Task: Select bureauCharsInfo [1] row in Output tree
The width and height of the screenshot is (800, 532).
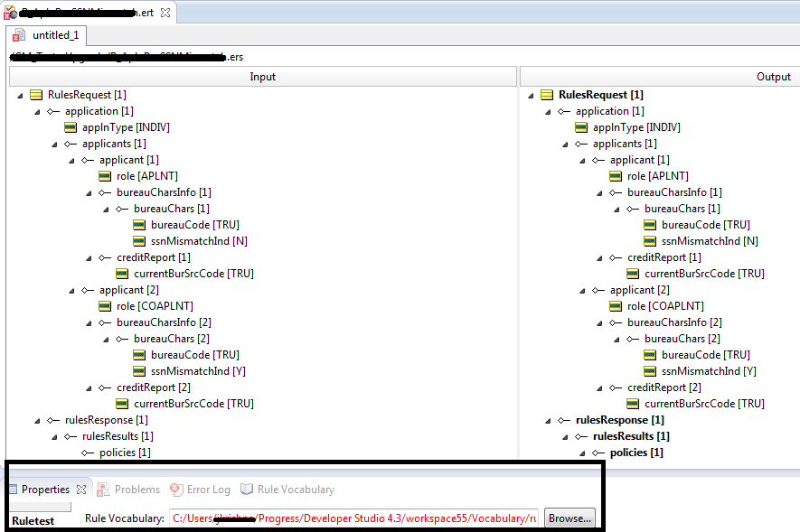Action: point(674,192)
